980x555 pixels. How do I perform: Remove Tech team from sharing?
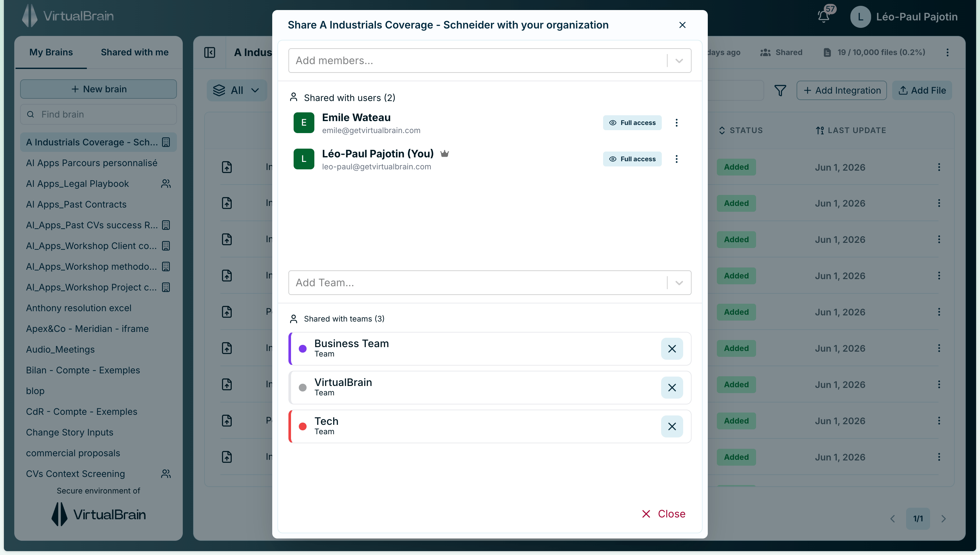(x=672, y=426)
